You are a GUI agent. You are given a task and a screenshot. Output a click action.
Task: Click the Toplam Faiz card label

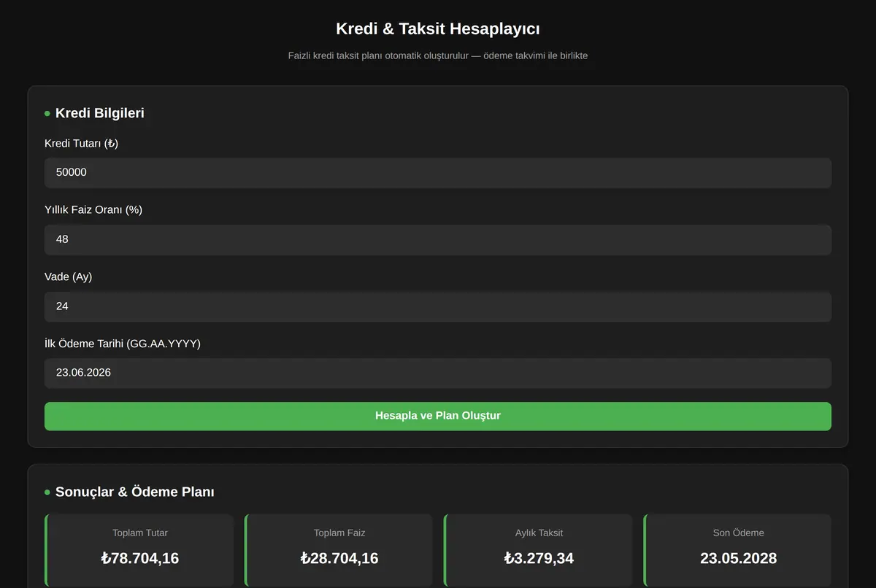339,533
